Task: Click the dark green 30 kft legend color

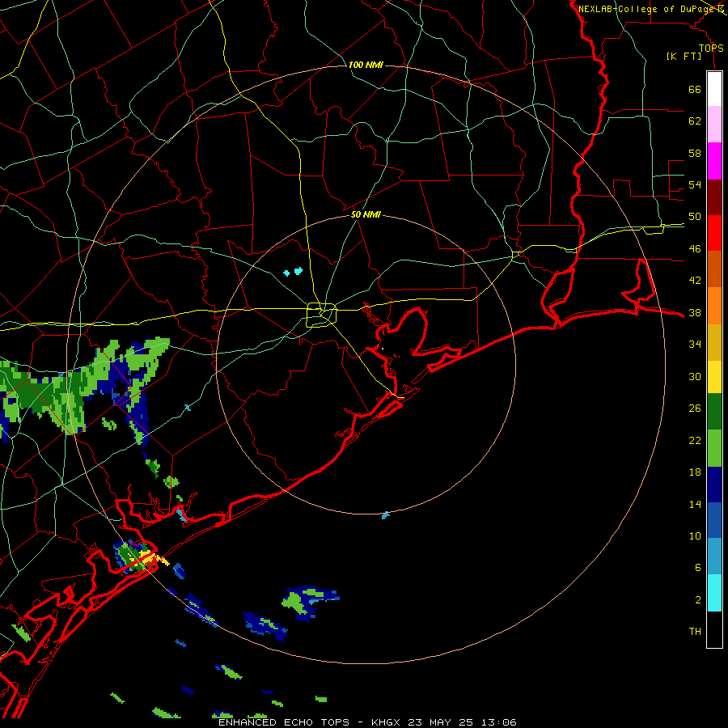Action: click(714, 412)
